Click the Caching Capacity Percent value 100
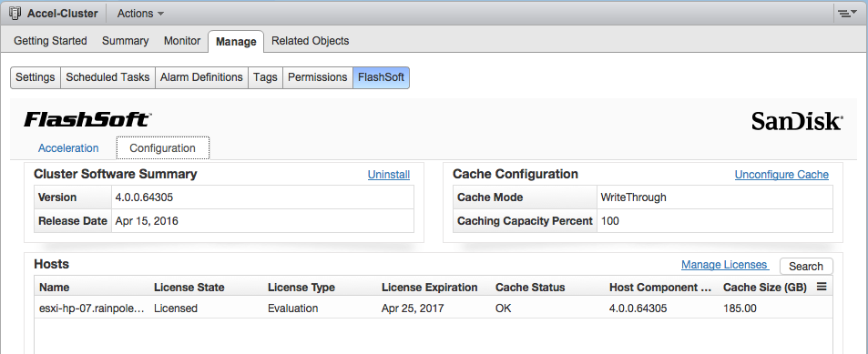868x354 pixels. tap(610, 221)
